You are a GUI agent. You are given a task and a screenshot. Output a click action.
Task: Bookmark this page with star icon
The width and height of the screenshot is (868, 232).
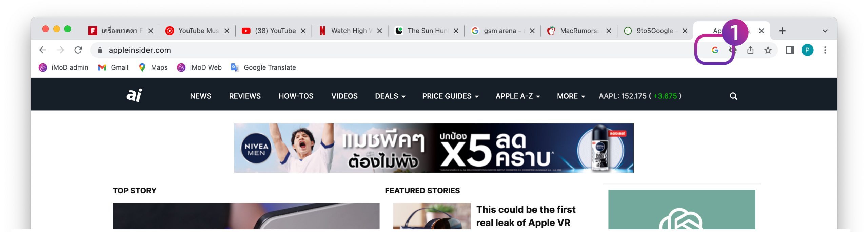(768, 50)
